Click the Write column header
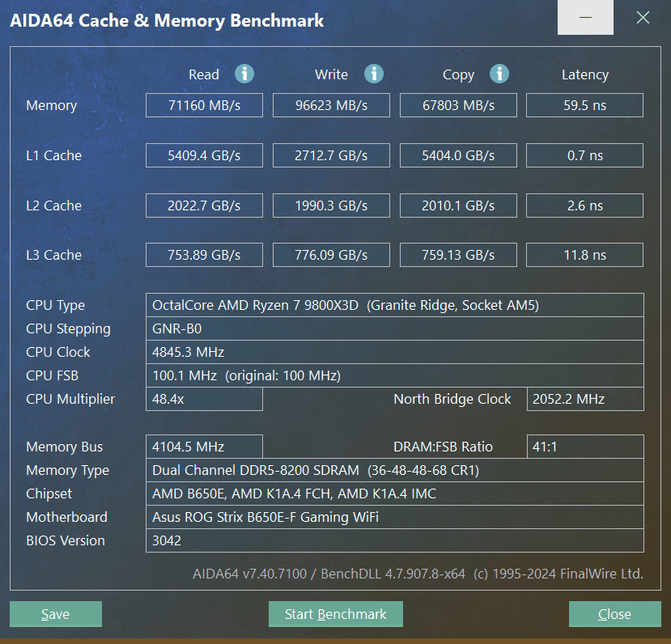The image size is (671, 644). pos(331,74)
